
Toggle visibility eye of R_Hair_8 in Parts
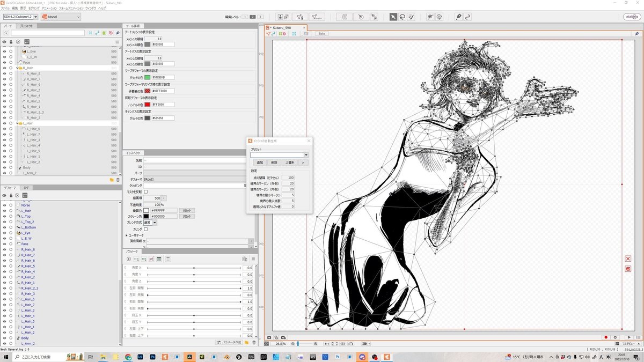point(4,73)
